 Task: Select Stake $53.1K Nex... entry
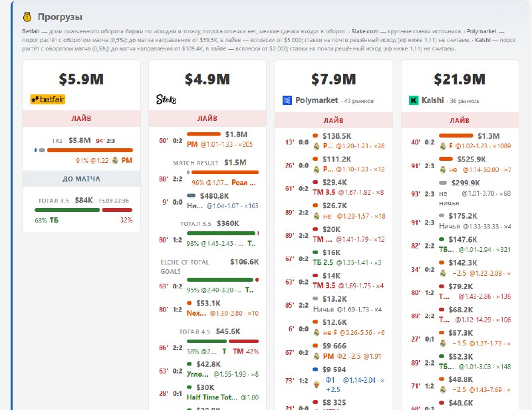tap(207, 308)
